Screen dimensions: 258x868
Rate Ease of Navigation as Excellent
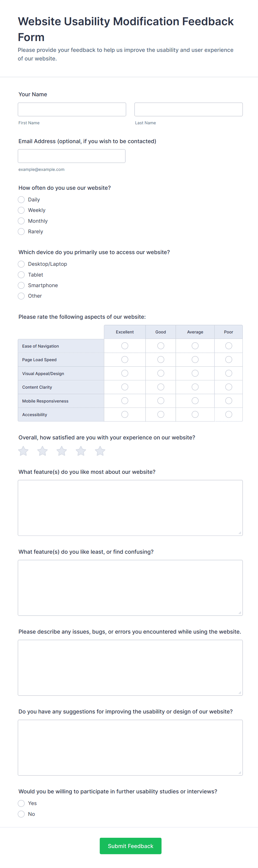[x=125, y=346]
